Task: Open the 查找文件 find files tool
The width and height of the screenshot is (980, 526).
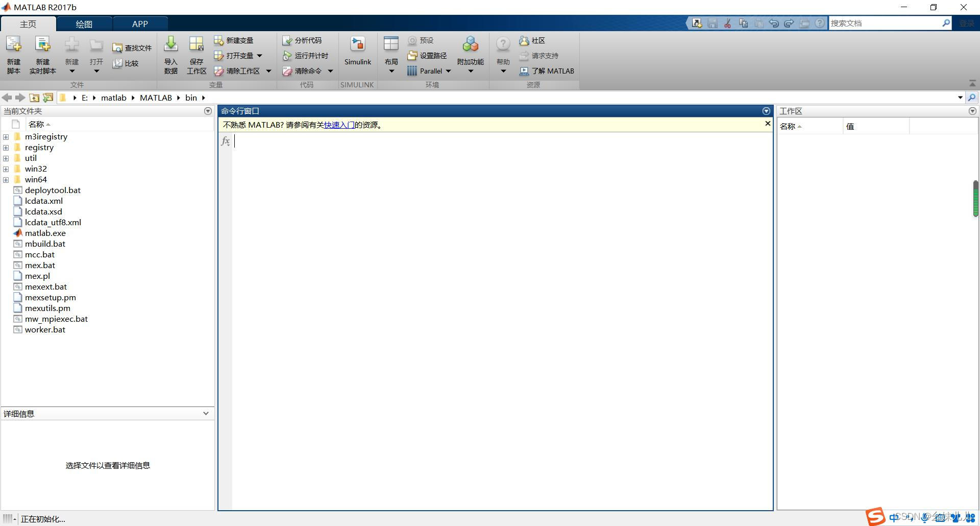Action: [132, 48]
